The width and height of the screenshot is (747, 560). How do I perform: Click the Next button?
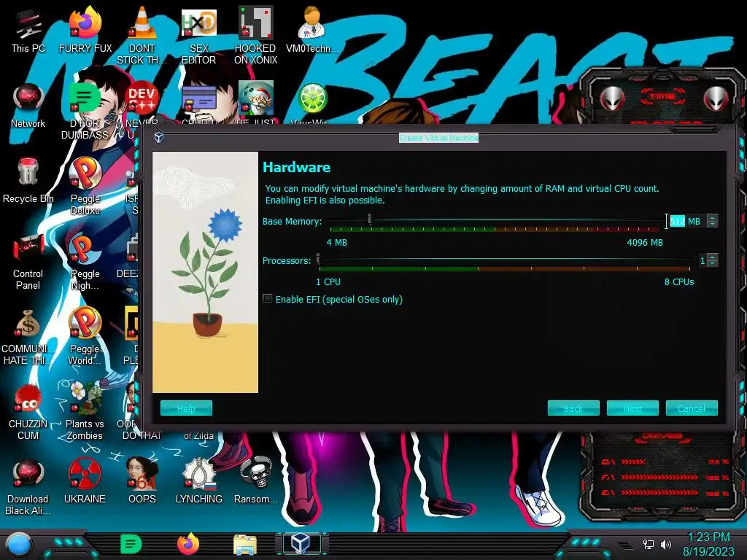(x=632, y=408)
